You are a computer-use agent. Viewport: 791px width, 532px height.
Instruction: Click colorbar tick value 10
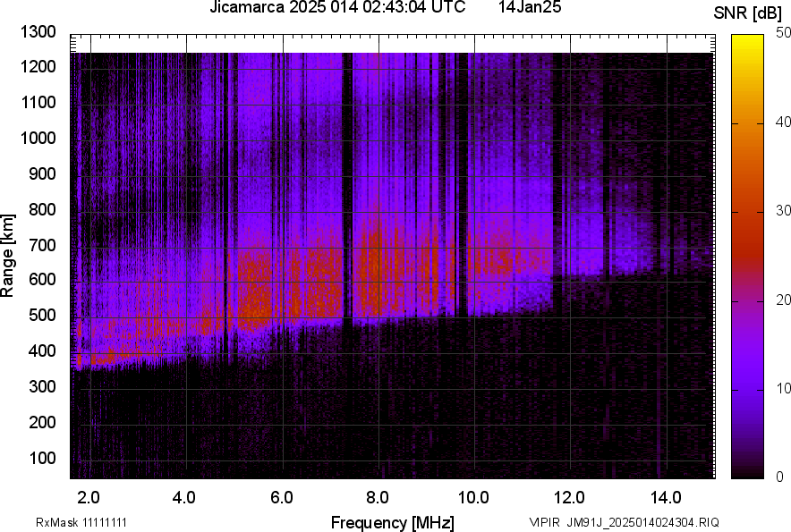click(784, 389)
